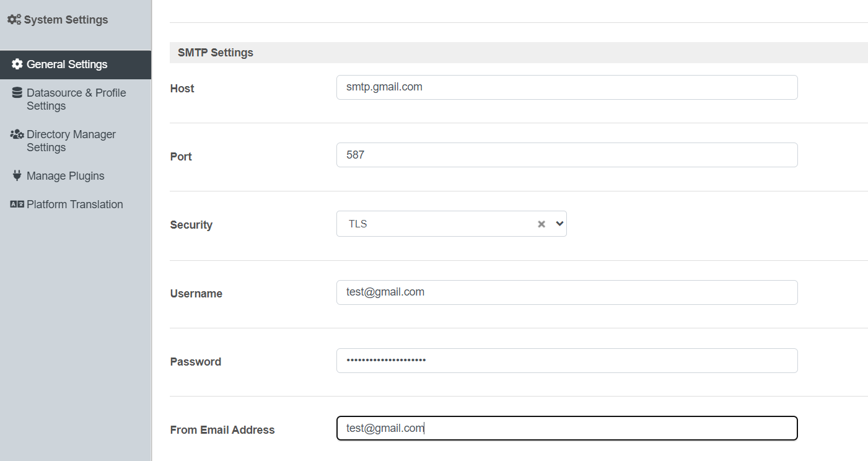Expand the Security dropdown arrow

(x=559, y=224)
